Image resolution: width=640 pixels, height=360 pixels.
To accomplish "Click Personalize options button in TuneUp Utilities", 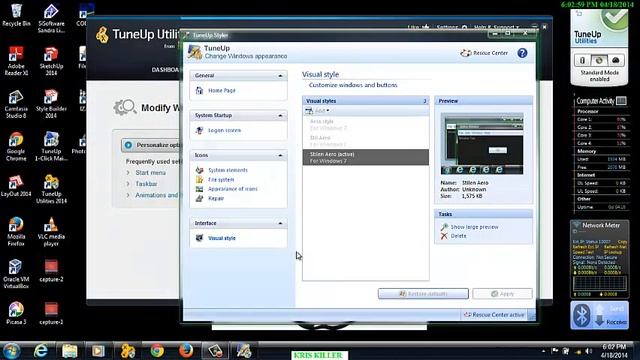I will tap(151, 145).
